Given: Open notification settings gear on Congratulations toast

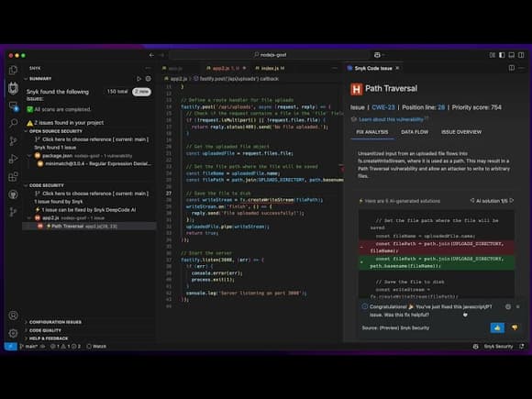Looking at the screenshot, I should (x=508, y=306).
